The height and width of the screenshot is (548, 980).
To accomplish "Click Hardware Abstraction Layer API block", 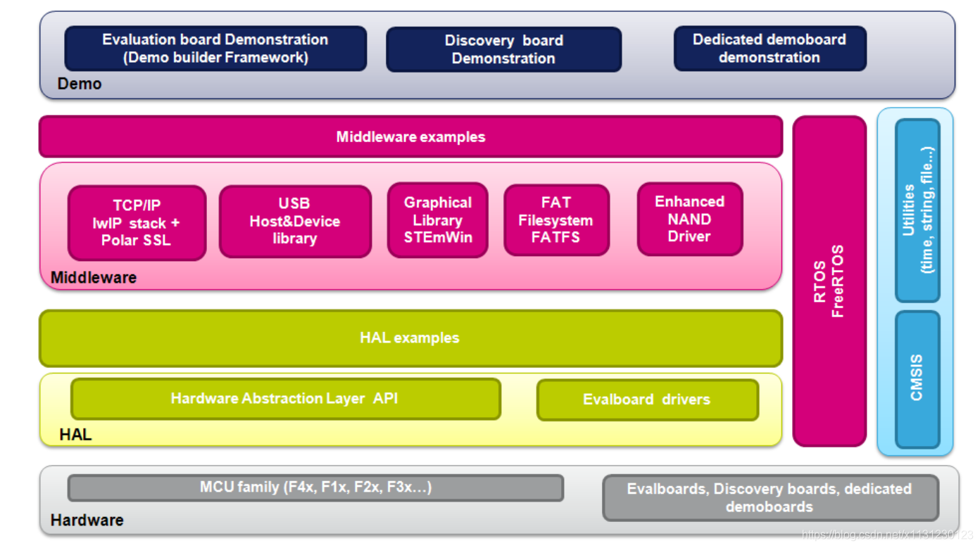I will (285, 399).
